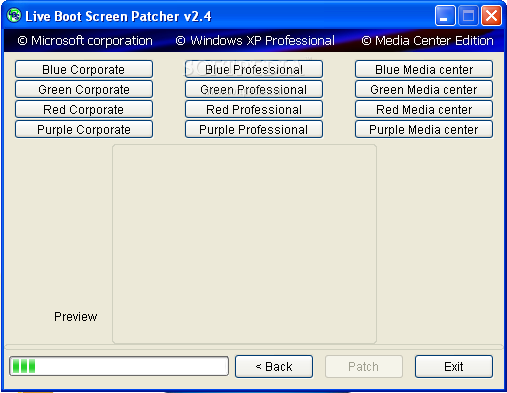
Task: Click the Live Boot Screen Patcher v2.4 title
Action: (x=118, y=16)
